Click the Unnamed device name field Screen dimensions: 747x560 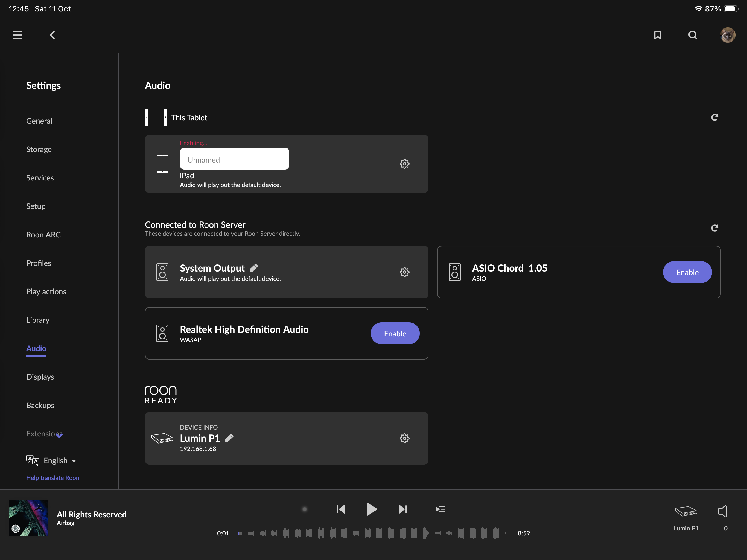click(234, 159)
